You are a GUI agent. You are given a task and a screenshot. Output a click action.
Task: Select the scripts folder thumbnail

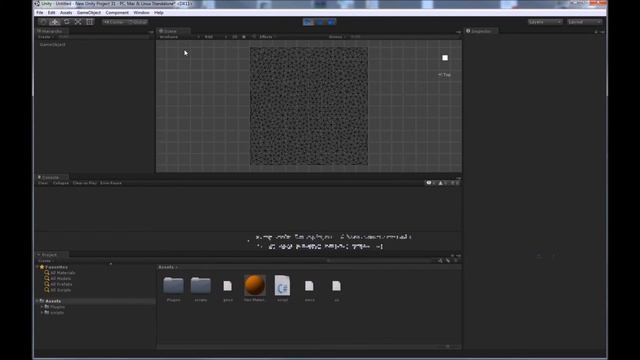point(201,285)
